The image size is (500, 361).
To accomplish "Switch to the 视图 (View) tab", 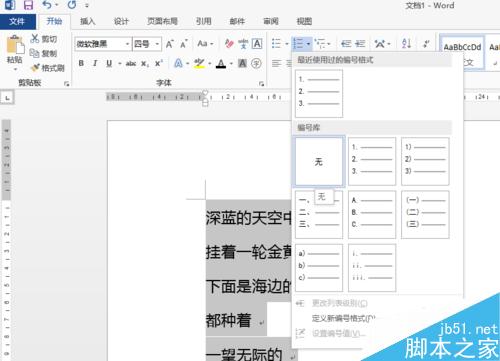I will pos(304,22).
